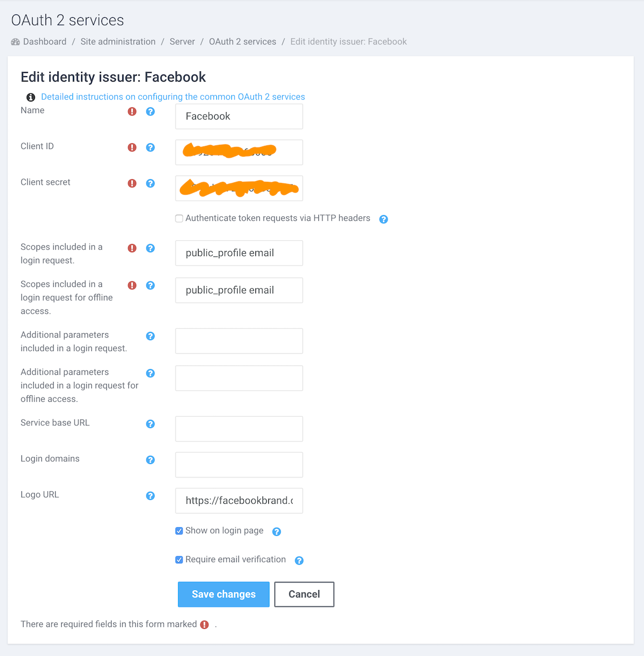Open the Client ID help icon

[x=150, y=148]
